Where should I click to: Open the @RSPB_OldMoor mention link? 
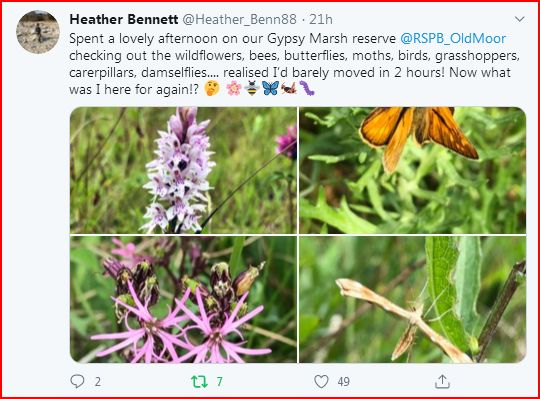[x=453, y=38]
